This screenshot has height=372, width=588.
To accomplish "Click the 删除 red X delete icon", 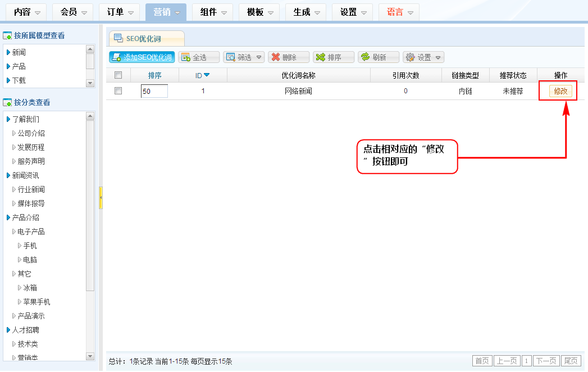I will (275, 57).
